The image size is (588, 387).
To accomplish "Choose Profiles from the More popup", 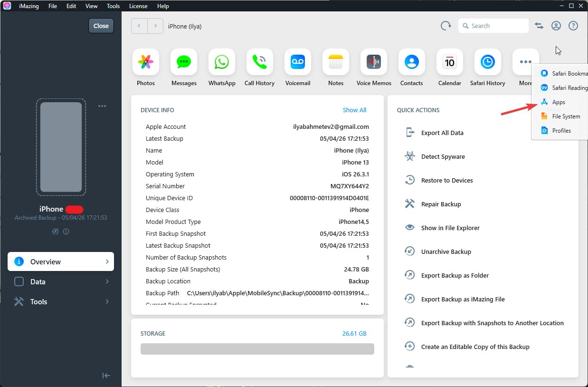I will (x=560, y=130).
